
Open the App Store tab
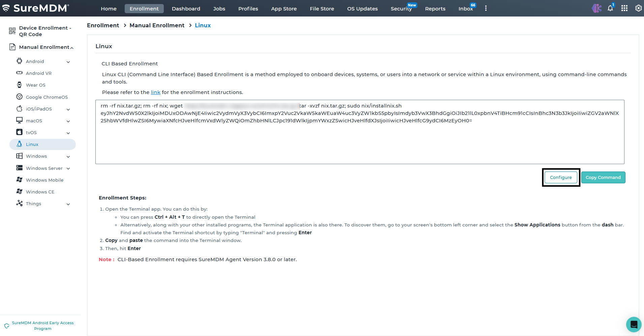pyautogui.click(x=284, y=9)
